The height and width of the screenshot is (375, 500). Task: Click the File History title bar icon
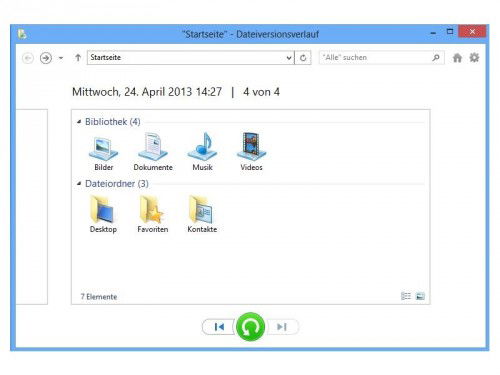(x=22, y=34)
